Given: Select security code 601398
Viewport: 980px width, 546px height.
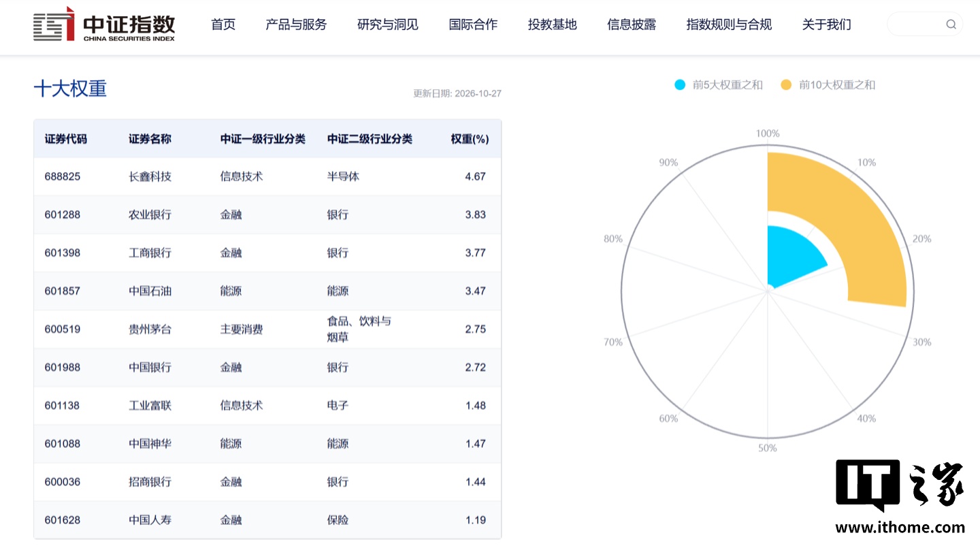Looking at the screenshot, I should coord(63,253).
